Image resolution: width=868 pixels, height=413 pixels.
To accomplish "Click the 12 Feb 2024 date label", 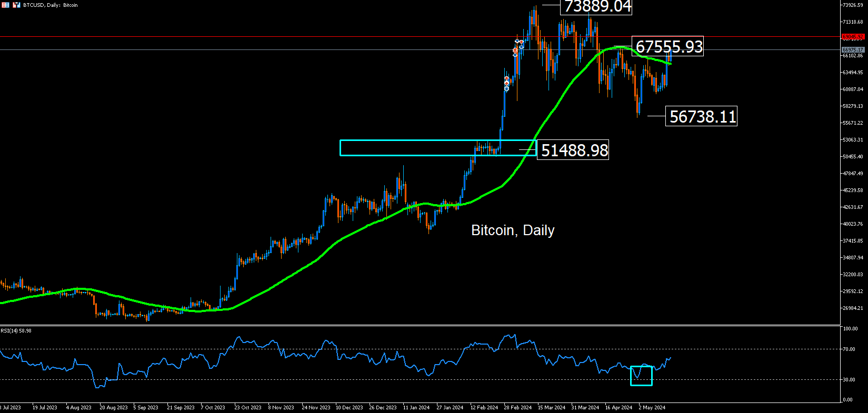I will [x=484, y=408].
